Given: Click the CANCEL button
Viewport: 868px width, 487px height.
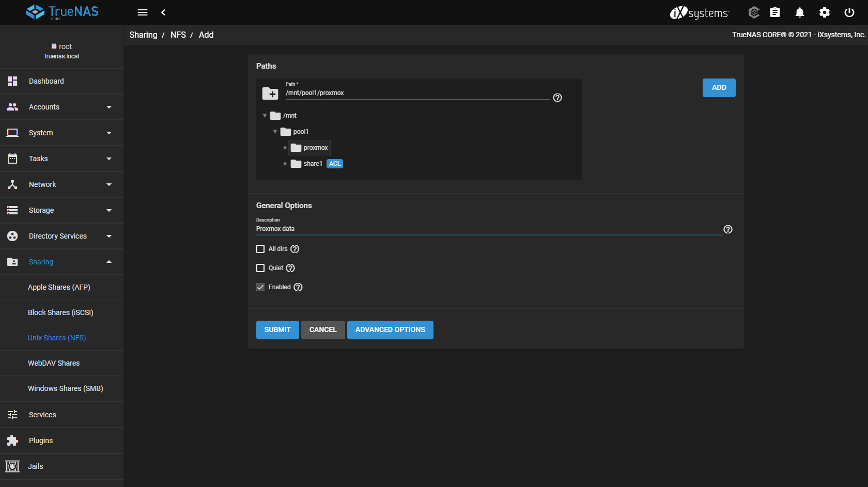Looking at the screenshot, I should point(323,330).
